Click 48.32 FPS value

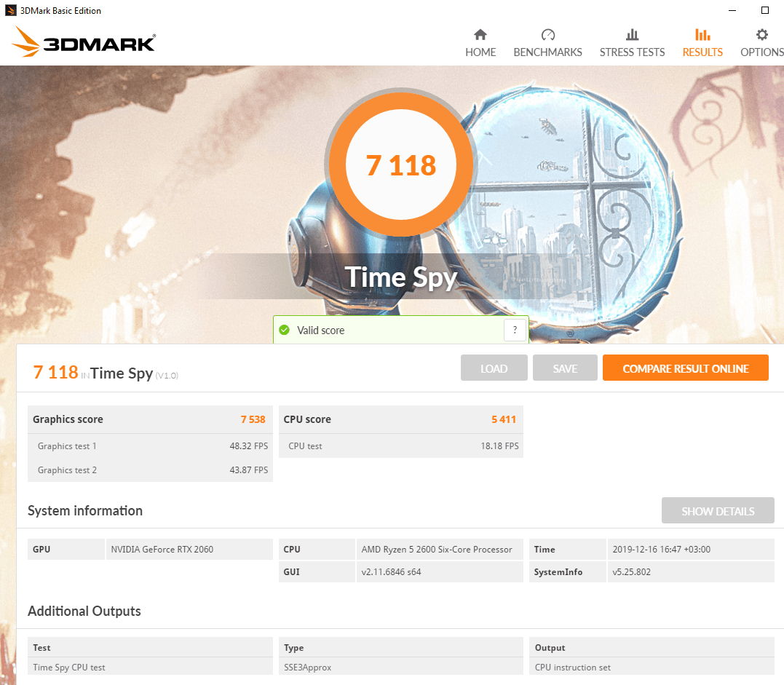pyautogui.click(x=248, y=446)
